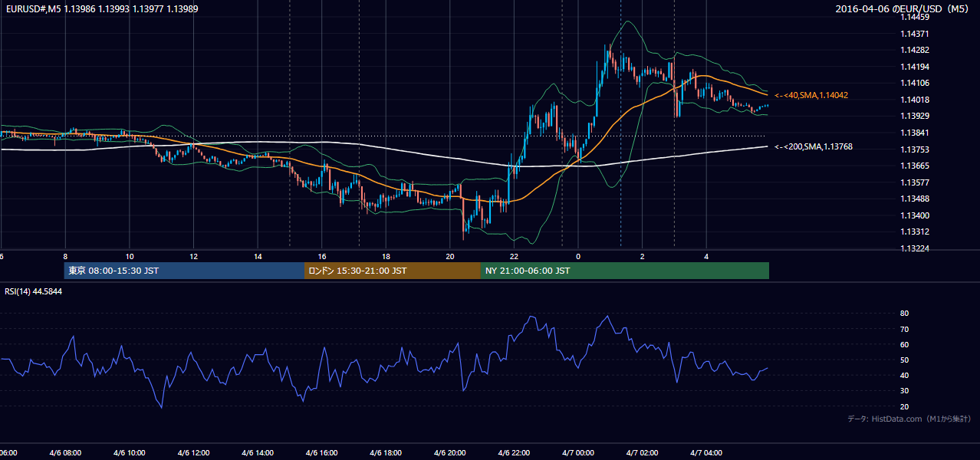Click the EURUSD#,M5 chart title text
The height and width of the screenshot is (460, 980).
(100, 9)
